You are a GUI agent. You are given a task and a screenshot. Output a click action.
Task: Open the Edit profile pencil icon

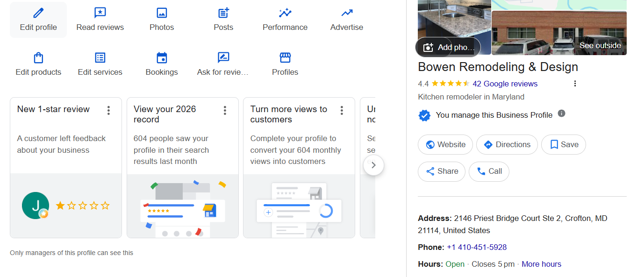pyautogui.click(x=38, y=13)
